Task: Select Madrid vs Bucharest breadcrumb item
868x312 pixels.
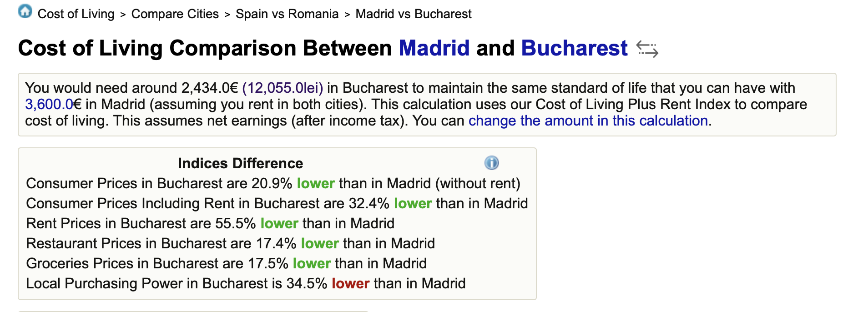Action: [x=413, y=14]
